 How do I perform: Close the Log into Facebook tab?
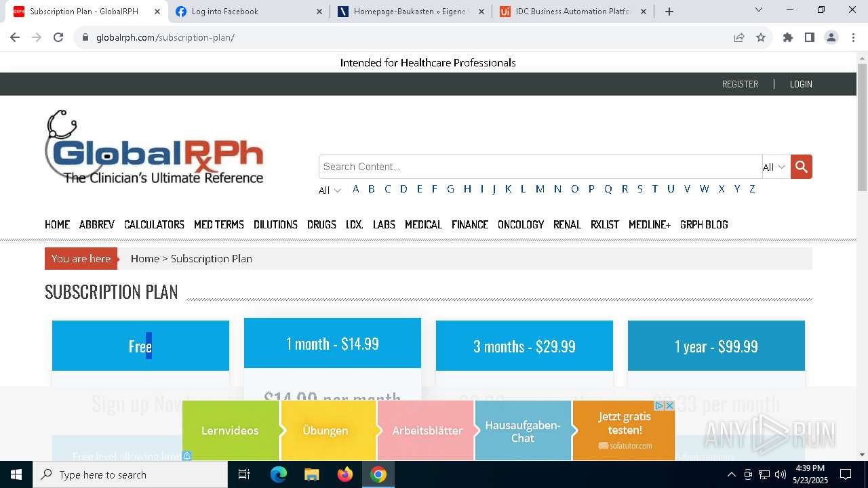[319, 12]
